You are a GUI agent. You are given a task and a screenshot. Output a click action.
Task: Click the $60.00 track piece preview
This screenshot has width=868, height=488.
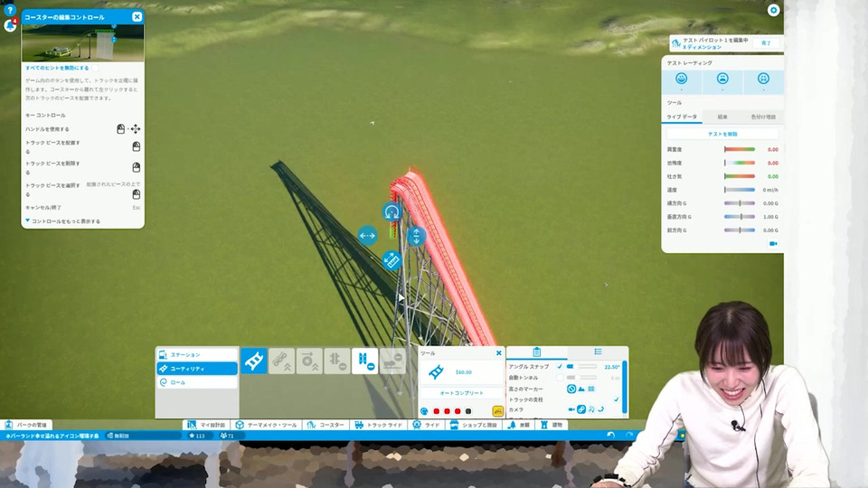[x=460, y=372]
